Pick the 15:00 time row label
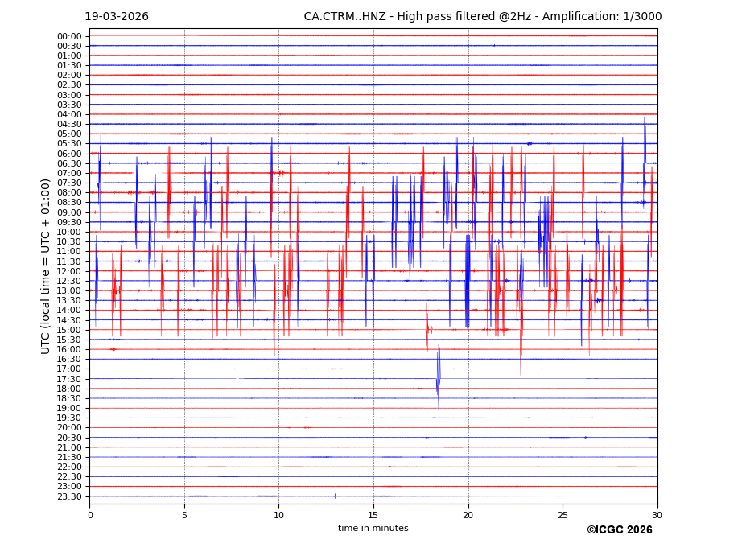Viewport: 746px width, 560px height. [68, 330]
